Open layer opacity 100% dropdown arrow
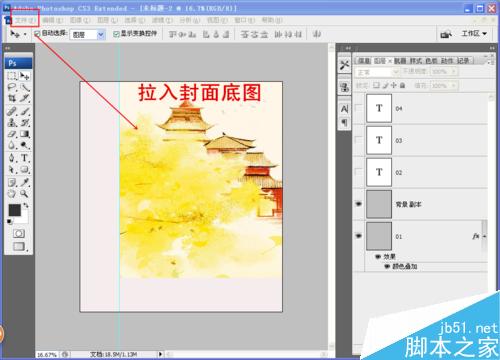The width and height of the screenshot is (500, 360). click(453, 72)
